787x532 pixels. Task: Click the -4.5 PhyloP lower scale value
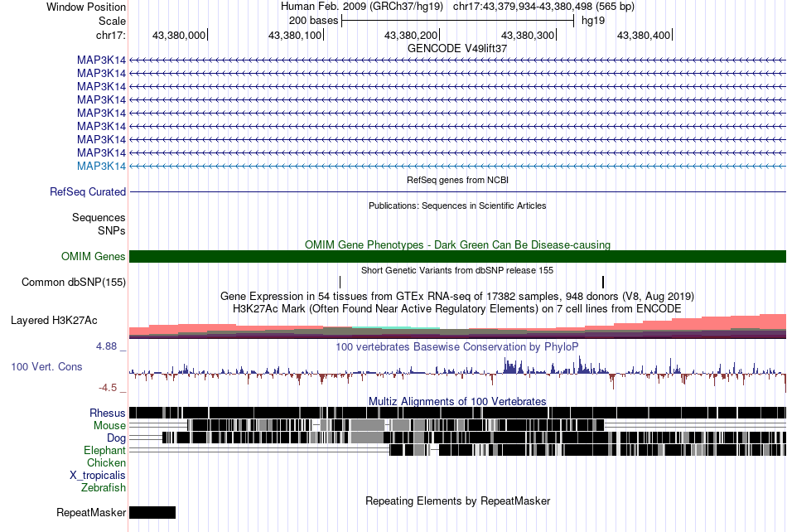tap(108, 388)
